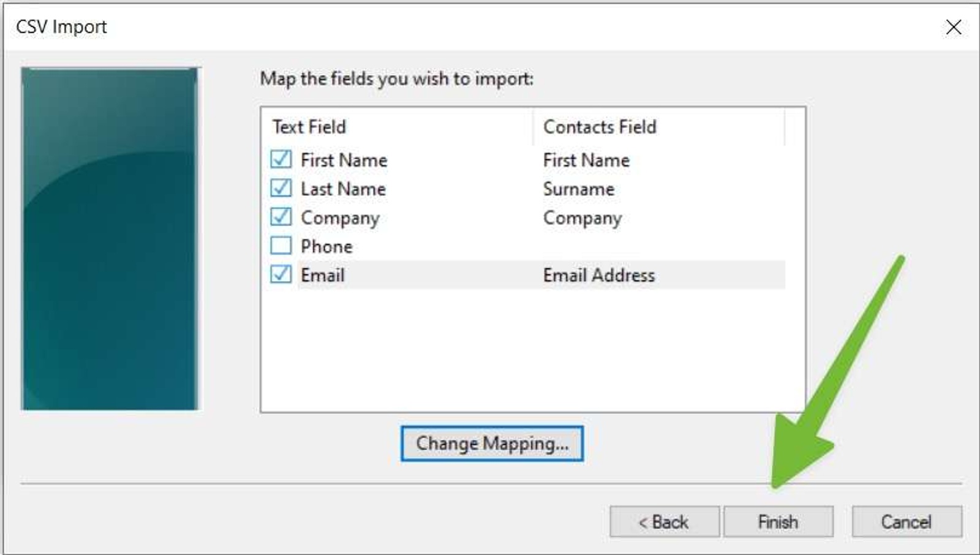Uncheck the First Name checkbox

click(281, 160)
